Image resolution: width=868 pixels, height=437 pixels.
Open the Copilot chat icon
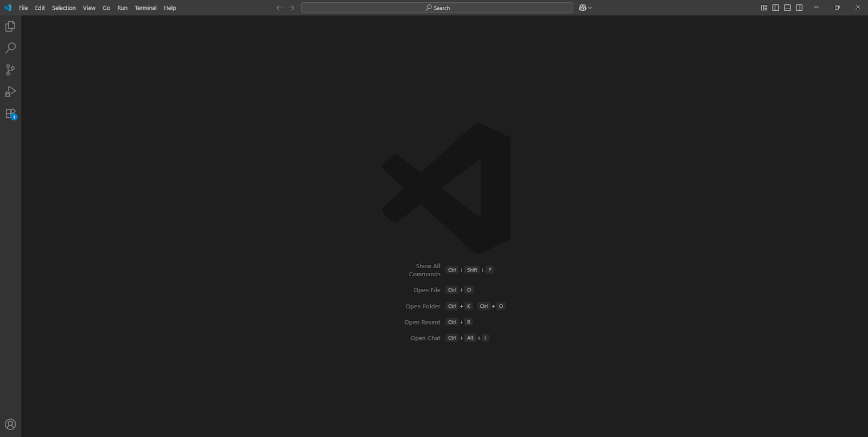click(583, 8)
